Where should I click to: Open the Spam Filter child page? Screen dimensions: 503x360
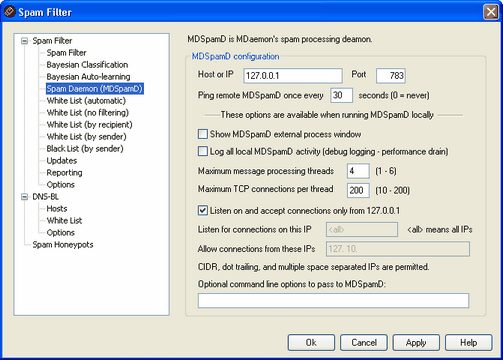pos(66,53)
